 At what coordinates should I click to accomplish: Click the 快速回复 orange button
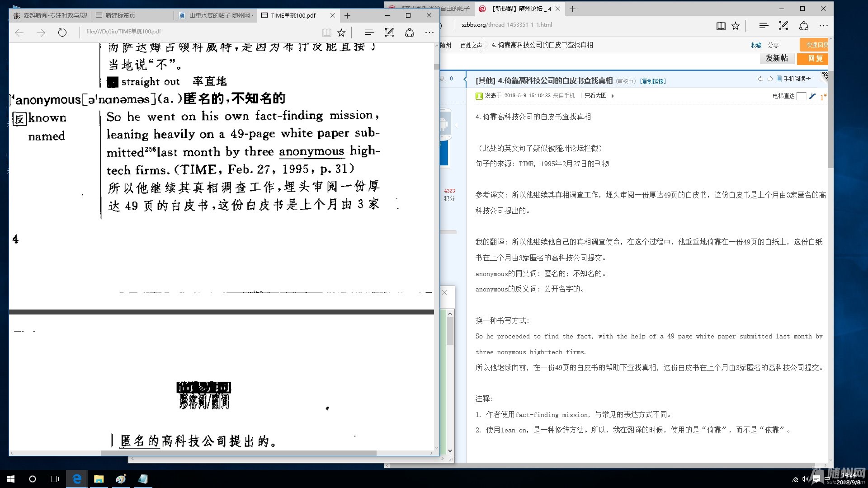coord(815,45)
